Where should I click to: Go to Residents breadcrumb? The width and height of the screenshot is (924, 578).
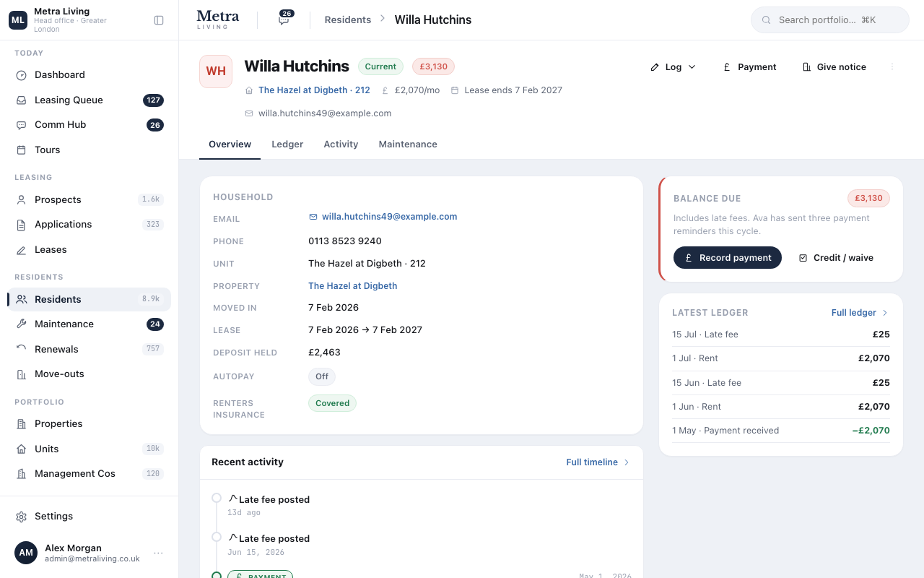pos(348,20)
